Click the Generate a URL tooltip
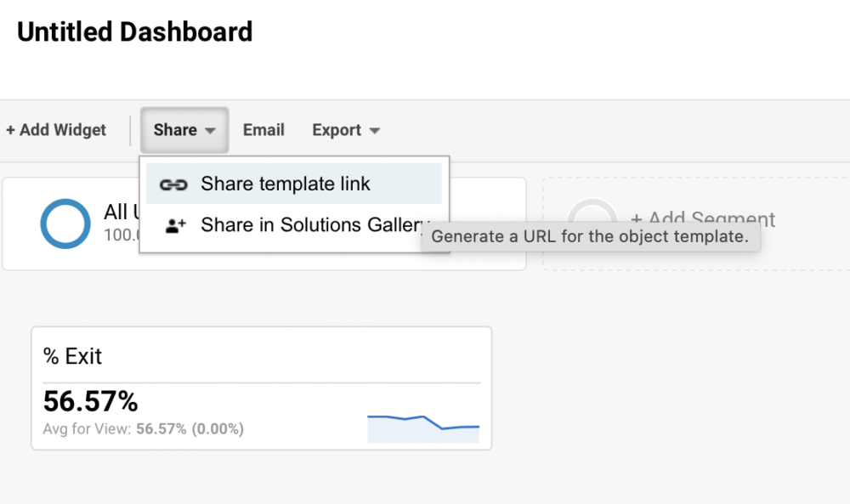This screenshot has height=504, width=850. [x=590, y=237]
